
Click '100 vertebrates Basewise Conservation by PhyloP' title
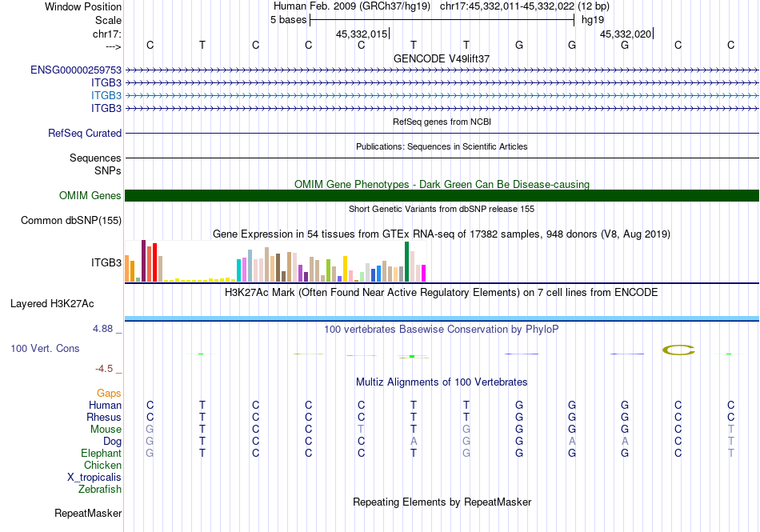tap(442, 330)
